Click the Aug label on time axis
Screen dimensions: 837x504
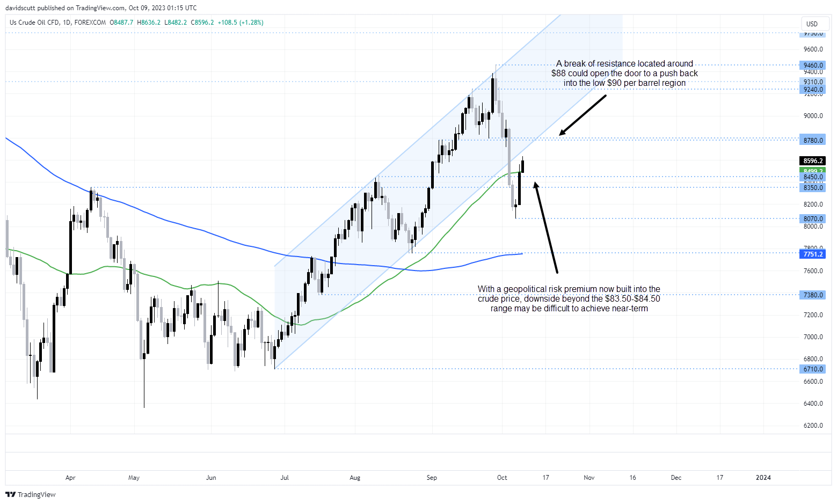354,478
